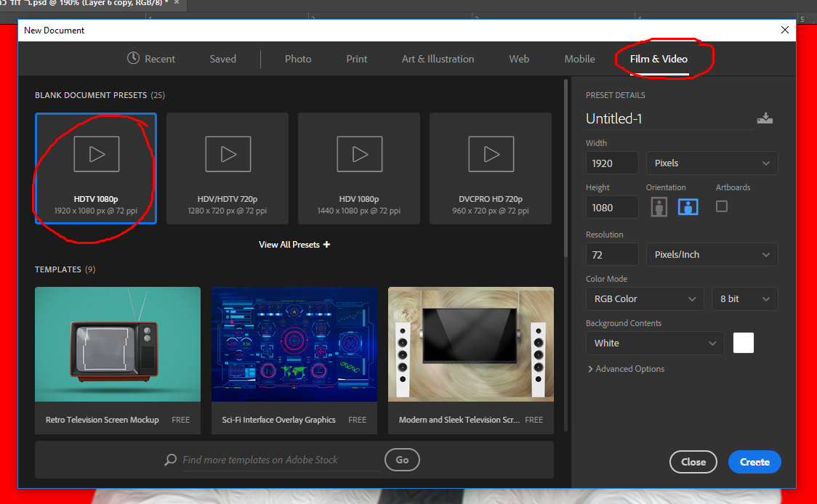Click the search magnifier icon for Adobe Stock
817x504 pixels.
pyautogui.click(x=170, y=460)
